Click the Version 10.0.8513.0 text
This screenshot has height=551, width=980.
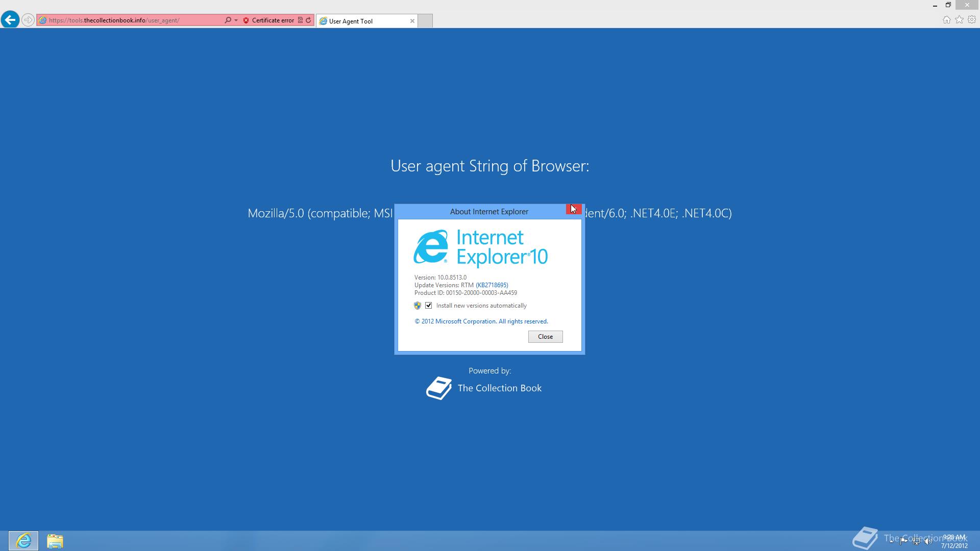[x=440, y=278]
